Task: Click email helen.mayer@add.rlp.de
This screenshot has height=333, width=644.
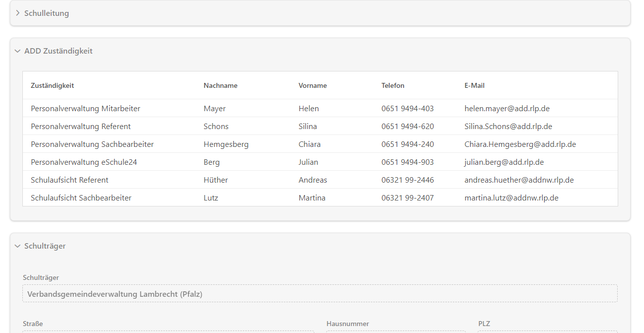Action: pyautogui.click(x=507, y=109)
